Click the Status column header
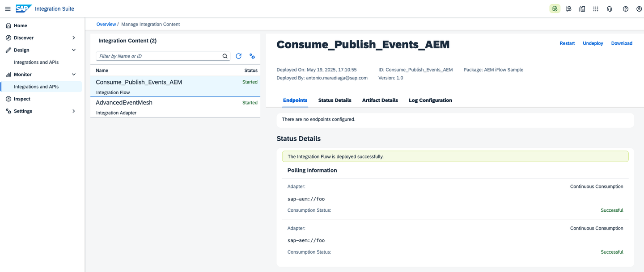 click(251, 71)
